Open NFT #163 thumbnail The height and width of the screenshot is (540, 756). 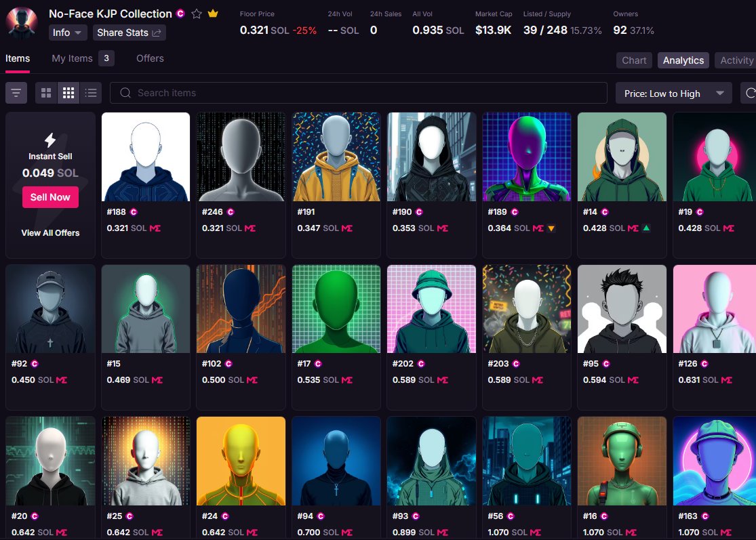point(715,461)
